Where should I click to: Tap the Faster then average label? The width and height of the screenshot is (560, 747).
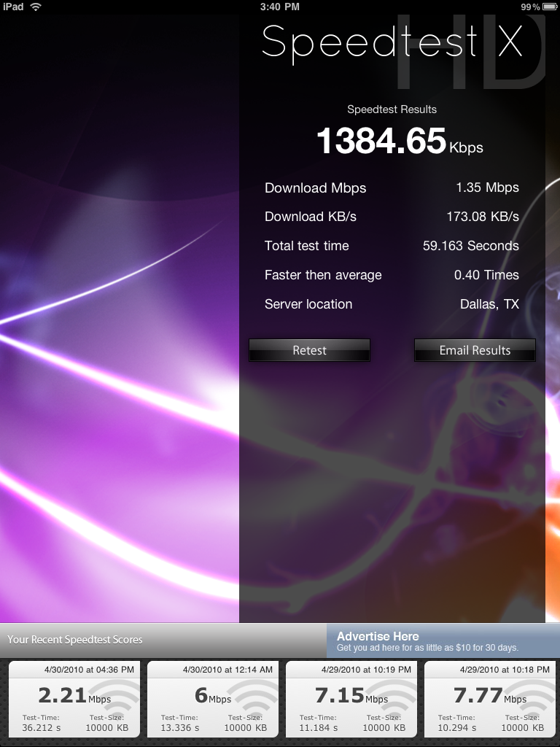[x=323, y=275]
